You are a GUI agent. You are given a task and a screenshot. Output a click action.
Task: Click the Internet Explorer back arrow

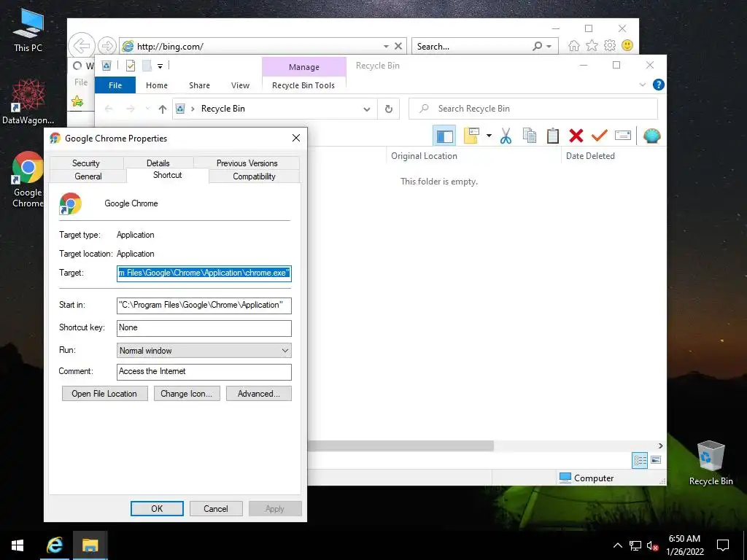click(82, 46)
